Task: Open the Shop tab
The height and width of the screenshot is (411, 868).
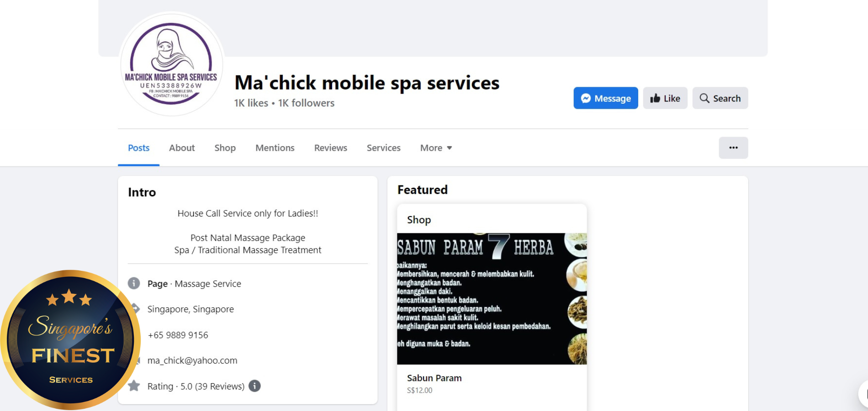Action: [x=225, y=148]
